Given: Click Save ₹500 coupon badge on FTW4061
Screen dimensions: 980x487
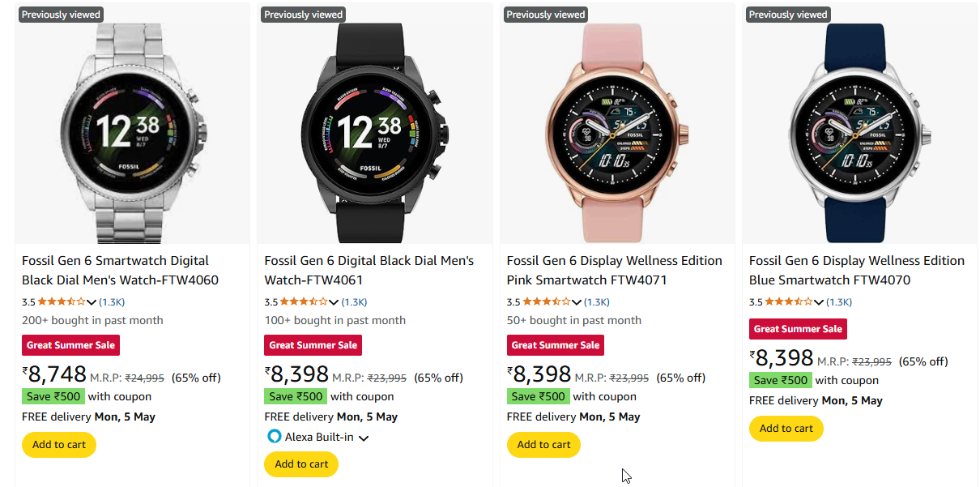Looking at the screenshot, I should click(x=295, y=396).
